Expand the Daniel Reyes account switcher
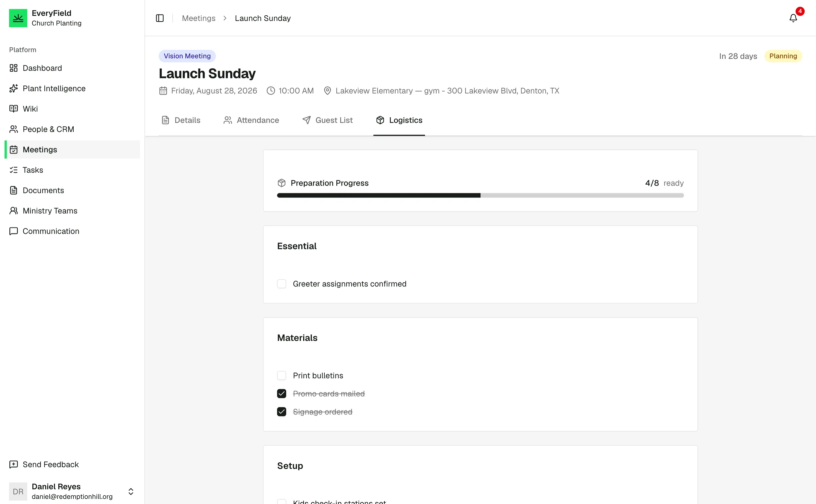This screenshot has width=816, height=504. click(x=131, y=491)
